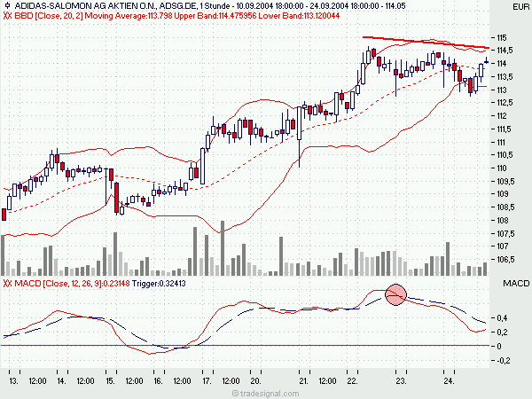Click the Trigger:0.32413 value

(159, 284)
